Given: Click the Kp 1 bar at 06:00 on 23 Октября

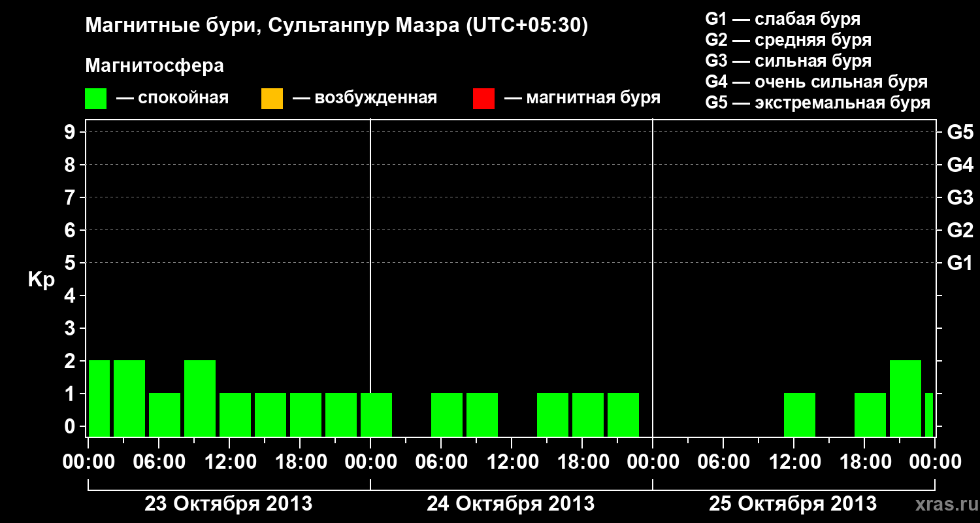Looking at the screenshot, I should point(165,414).
